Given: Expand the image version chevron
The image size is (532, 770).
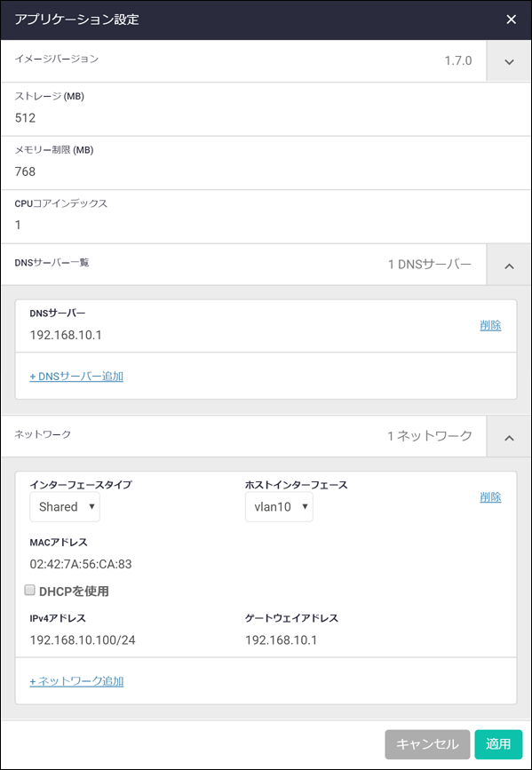Looking at the screenshot, I should coord(509,61).
